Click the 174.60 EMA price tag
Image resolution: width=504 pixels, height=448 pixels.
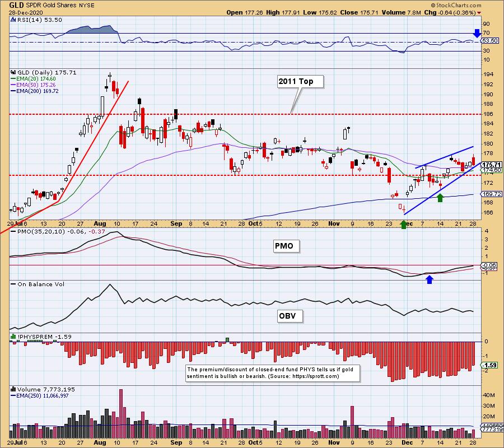492,170
